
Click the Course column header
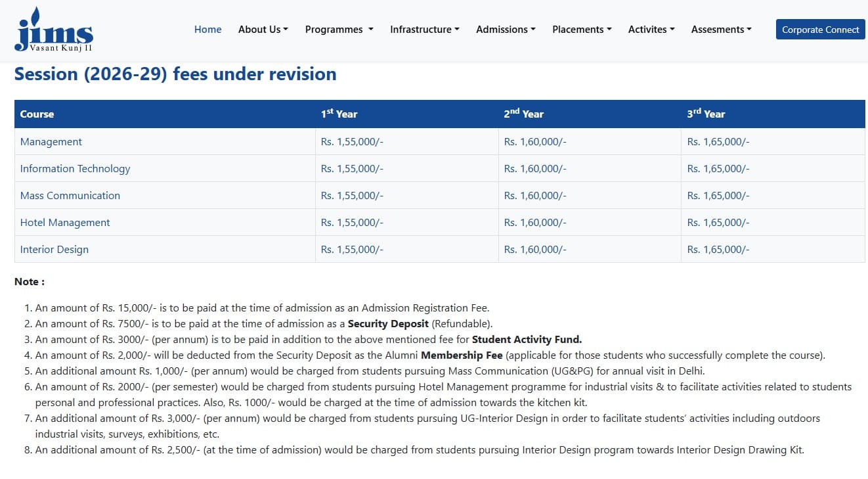tap(37, 114)
